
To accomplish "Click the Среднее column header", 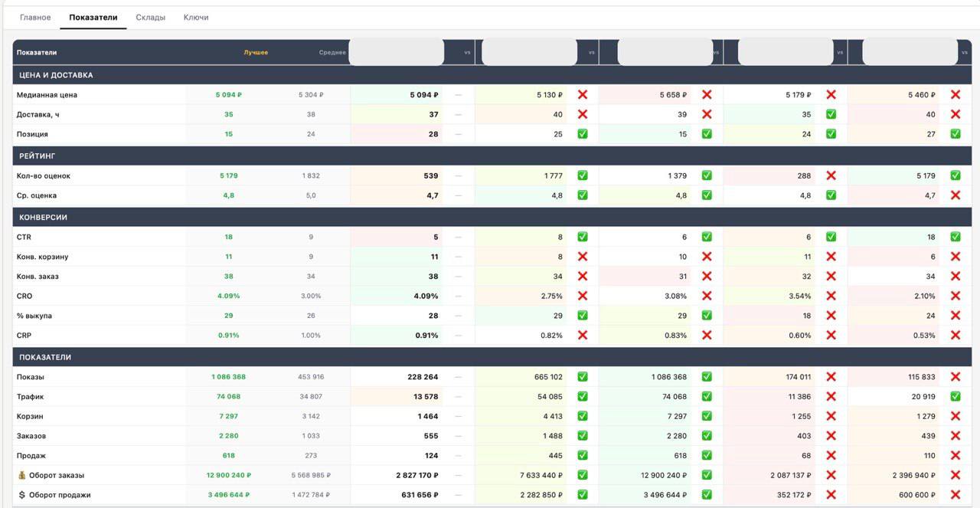I will (x=332, y=53).
